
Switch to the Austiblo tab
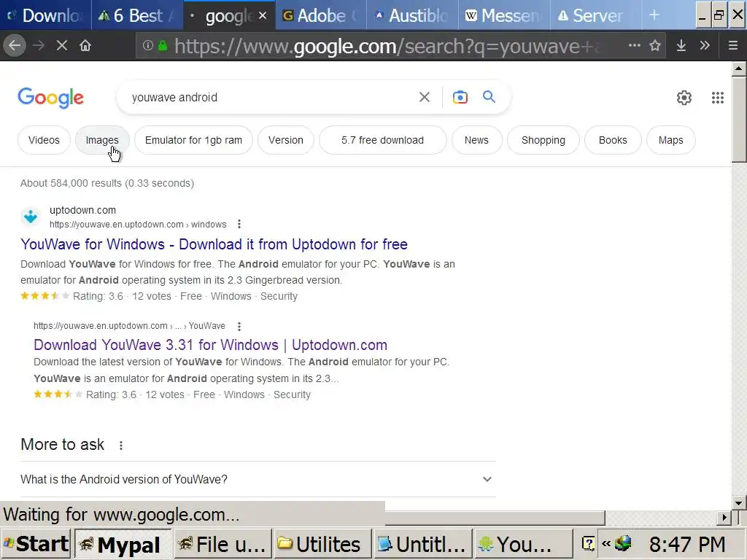click(413, 15)
